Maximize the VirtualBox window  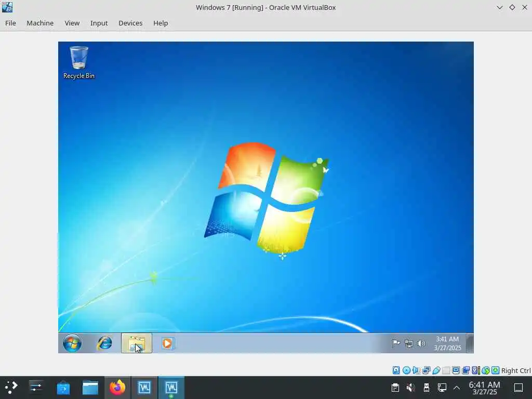coord(512,7)
